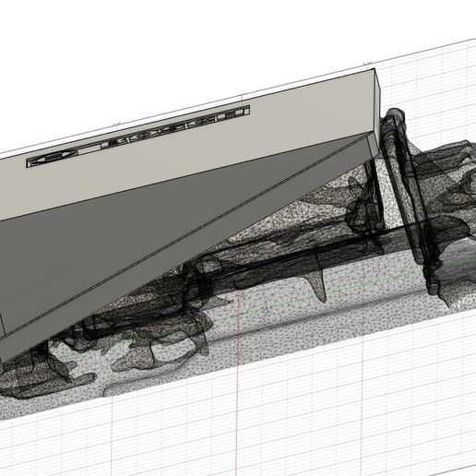Click the square cutout at slot's right end
The width and height of the screenshot is (476, 476).
246,111
